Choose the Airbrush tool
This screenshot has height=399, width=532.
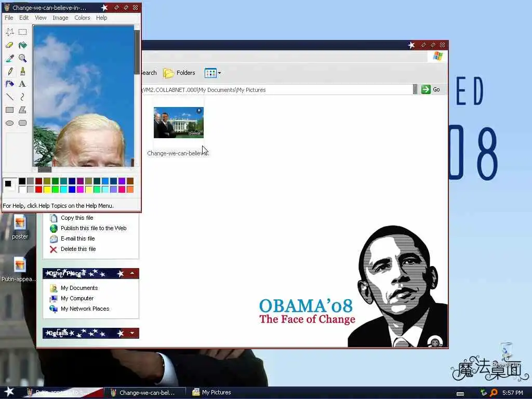point(9,84)
